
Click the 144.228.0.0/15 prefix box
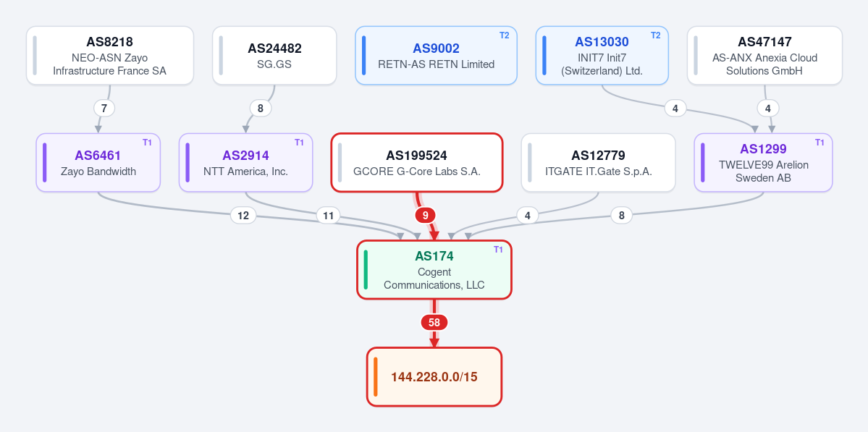[x=434, y=377]
